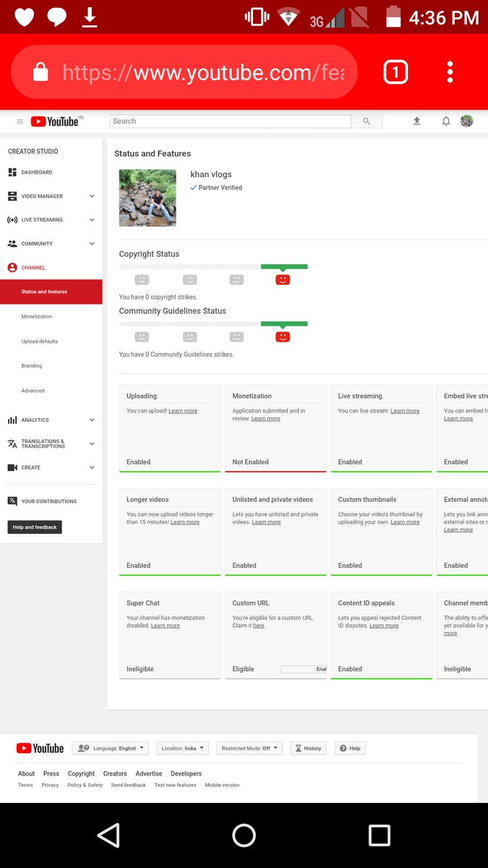Image resolution: width=488 pixels, height=868 pixels.
Task: Click the khan vlogs channel thumbnail
Action: 147,198
